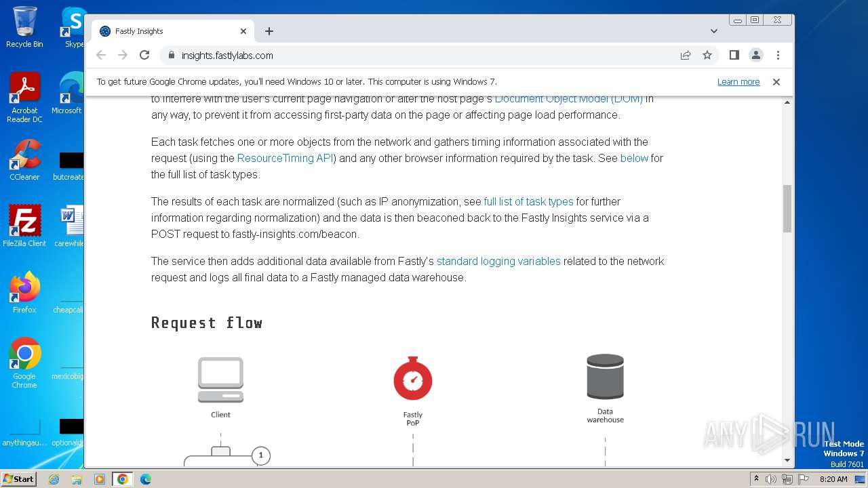Dismiss the Chrome update notification bar
Image resolution: width=868 pixels, height=488 pixels.
coord(776,82)
